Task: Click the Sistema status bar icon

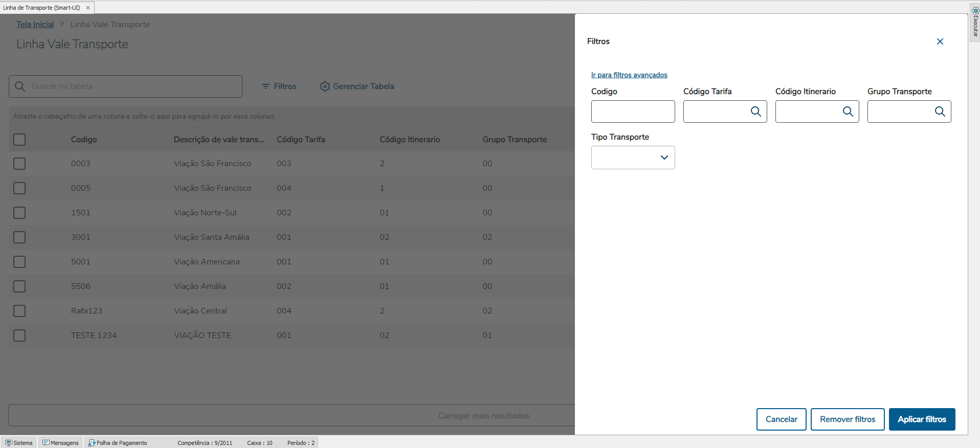Action: (9, 443)
